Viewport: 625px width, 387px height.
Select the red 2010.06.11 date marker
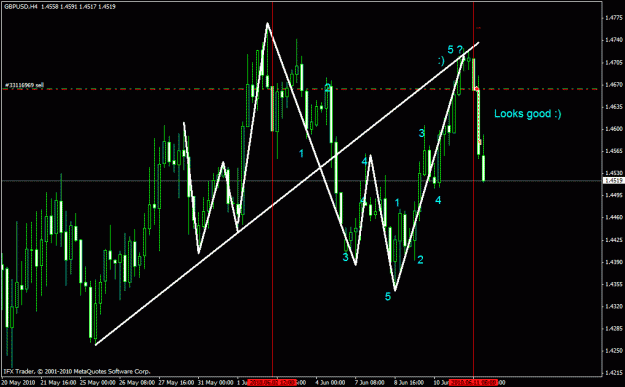pos(473,383)
